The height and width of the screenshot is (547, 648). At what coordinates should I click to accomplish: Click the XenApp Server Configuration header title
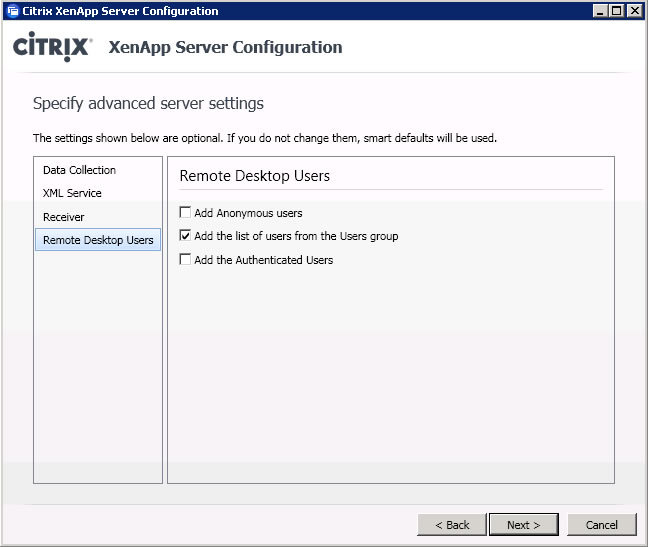(x=225, y=47)
